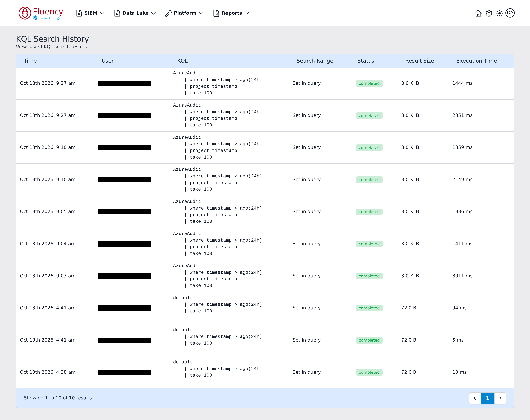The width and height of the screenshot is (530, 420).
Task: Click Showing 1 to 10 of 10 results
Action: [x=58, y=398]
